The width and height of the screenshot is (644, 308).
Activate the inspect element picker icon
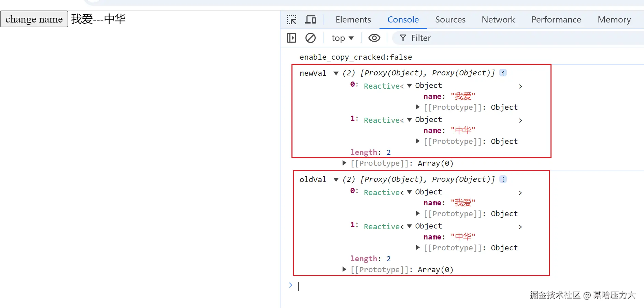tap(291, 19)
